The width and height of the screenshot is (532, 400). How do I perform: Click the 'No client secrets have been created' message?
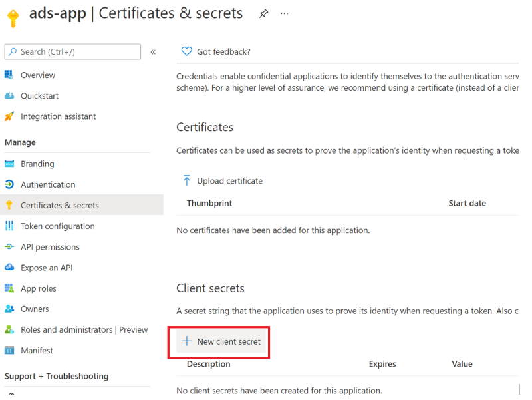coord(279,391)
